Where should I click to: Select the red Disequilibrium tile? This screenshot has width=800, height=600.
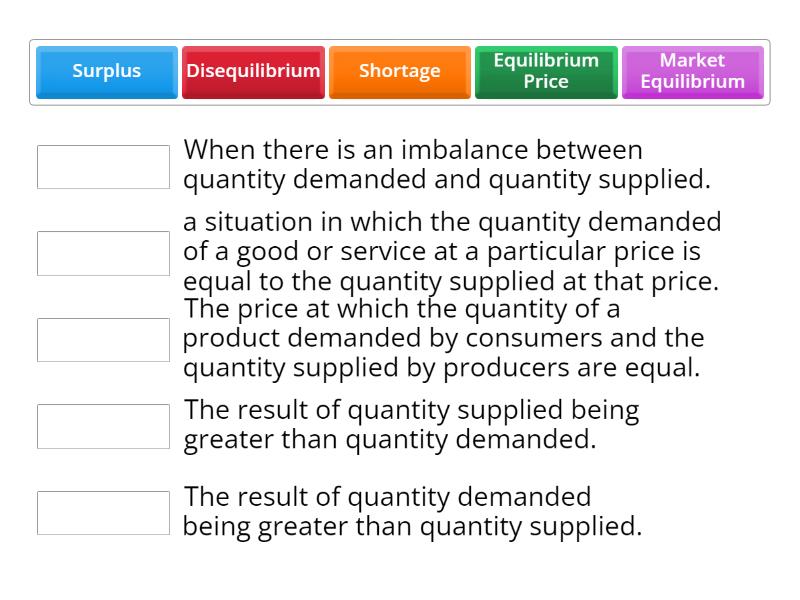pos(253,71)
